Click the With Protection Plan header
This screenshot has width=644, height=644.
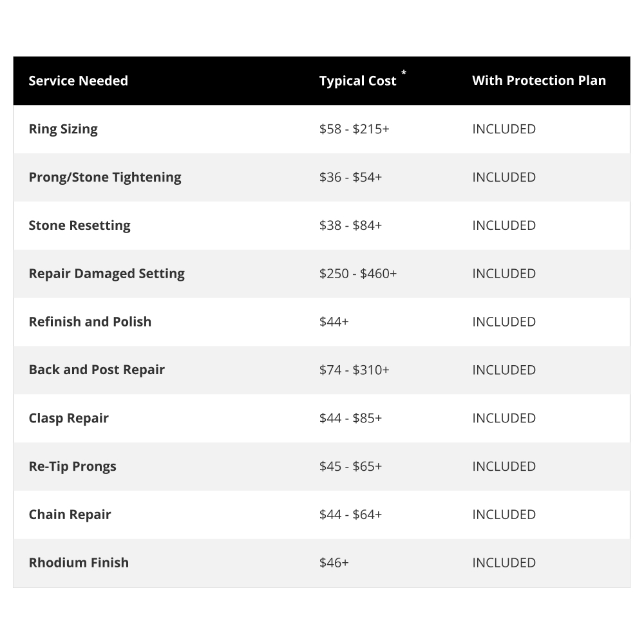539,80
